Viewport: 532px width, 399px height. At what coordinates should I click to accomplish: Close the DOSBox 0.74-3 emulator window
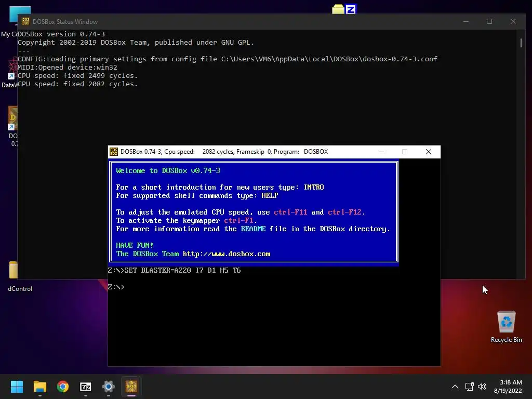tap(429, 152)
